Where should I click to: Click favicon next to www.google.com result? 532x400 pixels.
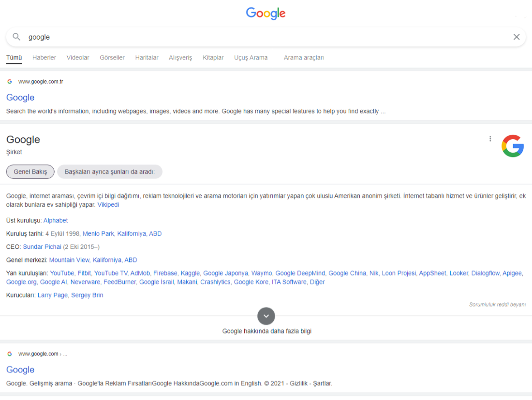(10, 354)
